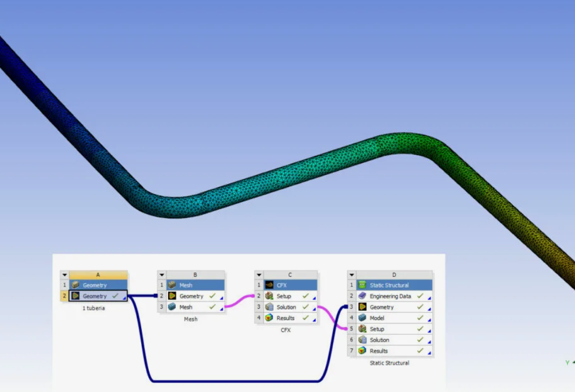Select the Geometry cell text in system A row 2
Image resolution: width=575 pixels, height=392 pixels.
(x=95, y=296)
